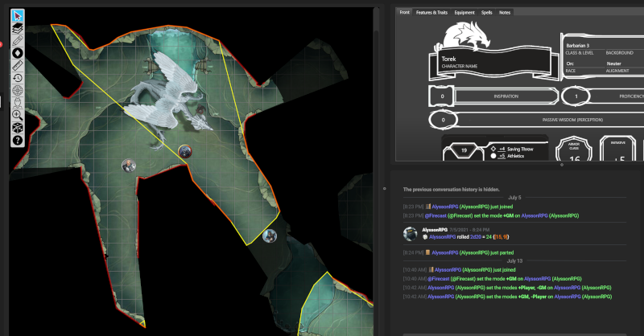Click the splitter handle between map and chat
This screenshot has height=336, width=644.
click(385, 189)
